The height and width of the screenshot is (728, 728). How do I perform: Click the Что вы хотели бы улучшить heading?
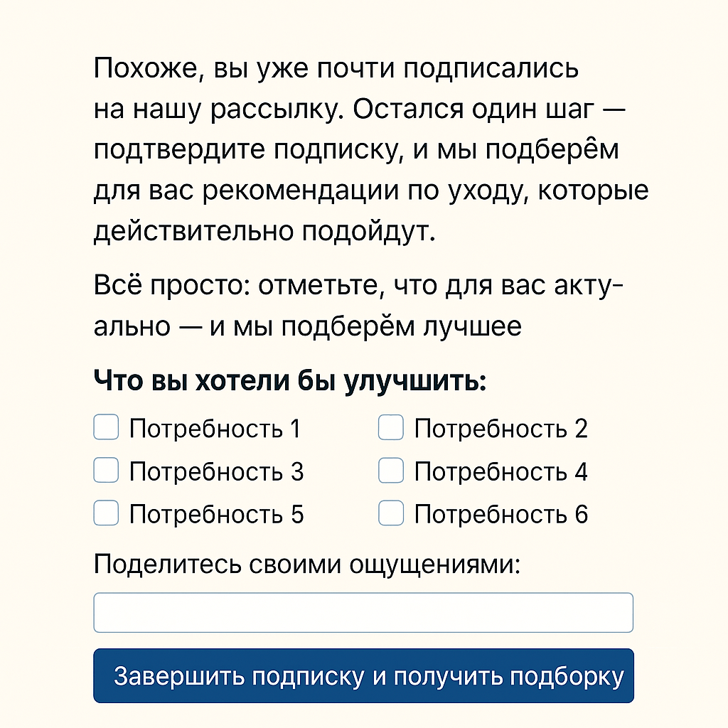289,382
